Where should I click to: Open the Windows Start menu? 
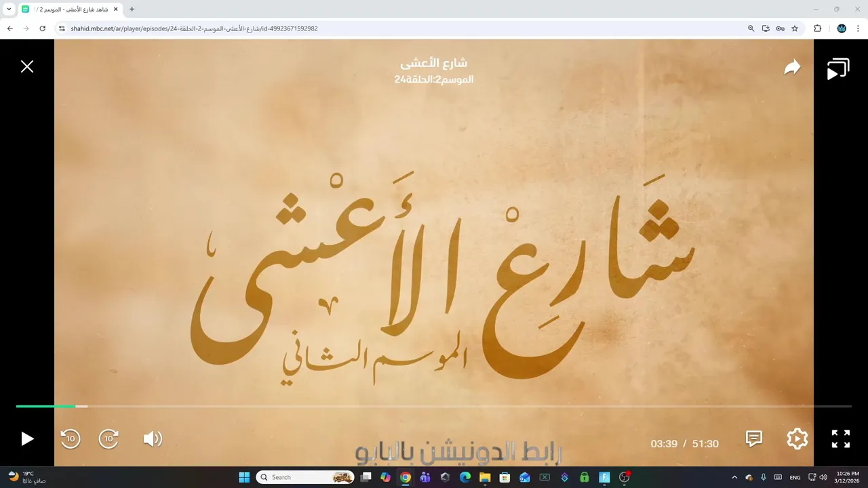pos(244,477)
